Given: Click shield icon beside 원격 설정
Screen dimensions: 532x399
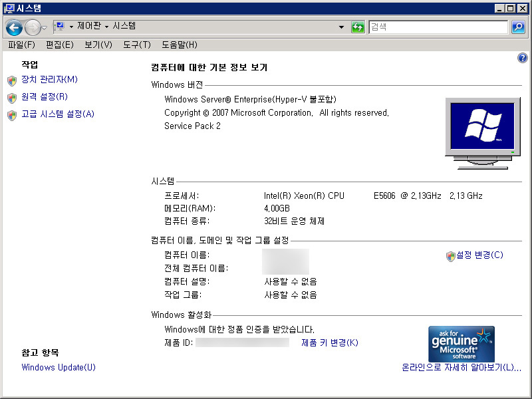Looking at the screenshot, I should point(12,98).
